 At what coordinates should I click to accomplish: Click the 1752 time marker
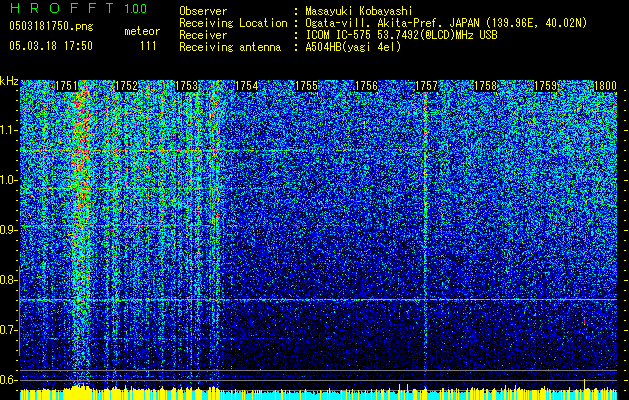126,86
